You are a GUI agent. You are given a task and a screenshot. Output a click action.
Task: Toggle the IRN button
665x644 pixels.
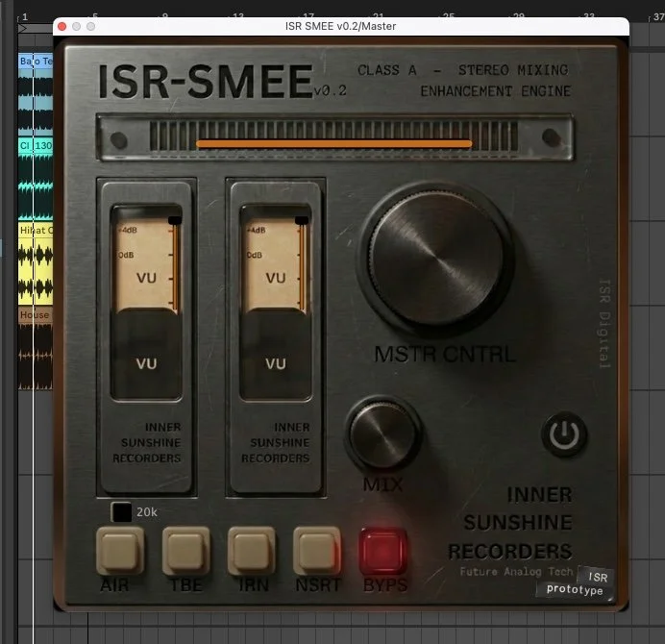(x=252, y=551)
